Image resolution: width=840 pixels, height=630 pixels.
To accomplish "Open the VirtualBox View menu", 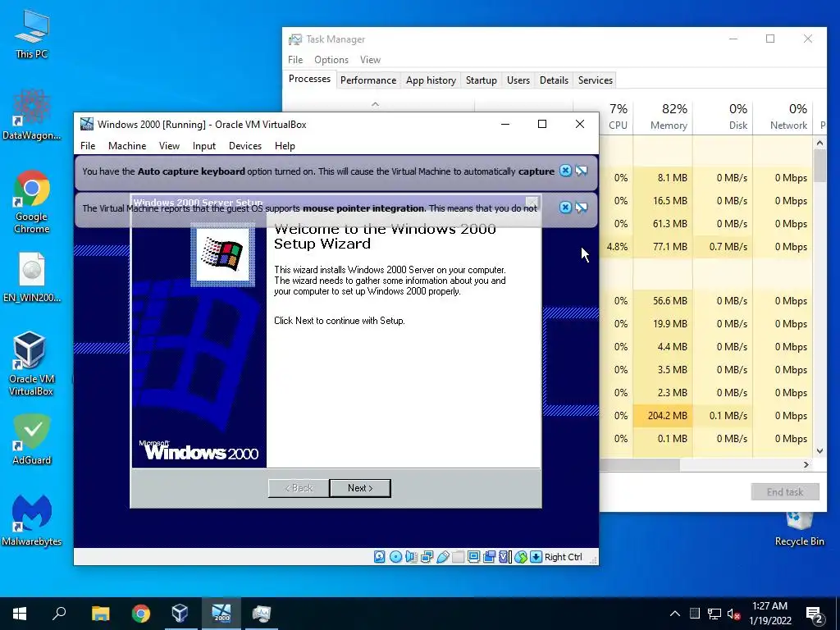I will coord(169,146).
